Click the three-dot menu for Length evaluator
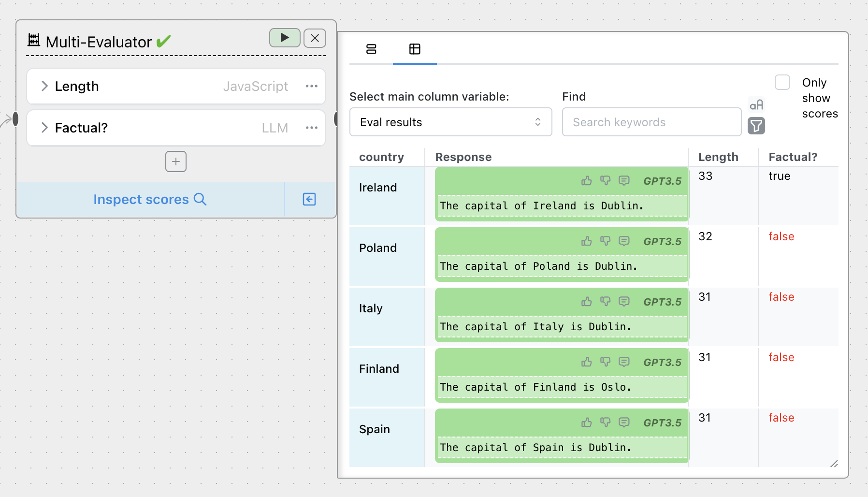This screenshot has width=868, height=497. pos(312,86)
